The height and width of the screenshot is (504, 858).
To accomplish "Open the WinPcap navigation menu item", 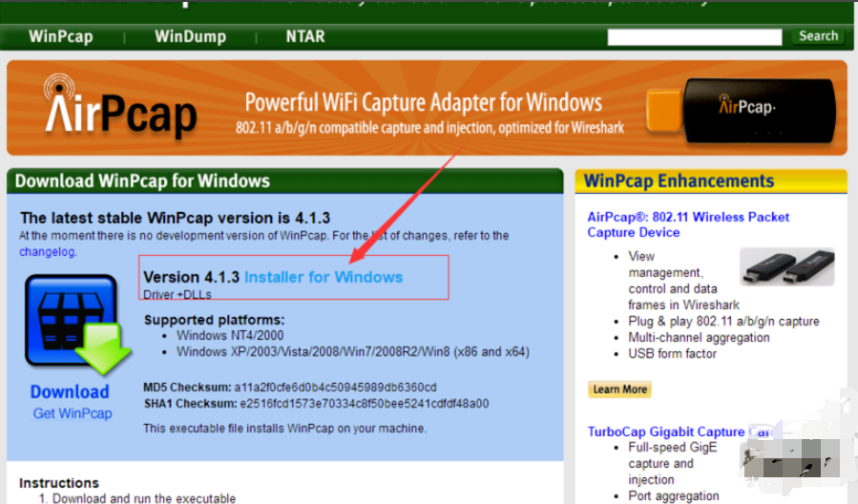I will [x=61, y=37].
